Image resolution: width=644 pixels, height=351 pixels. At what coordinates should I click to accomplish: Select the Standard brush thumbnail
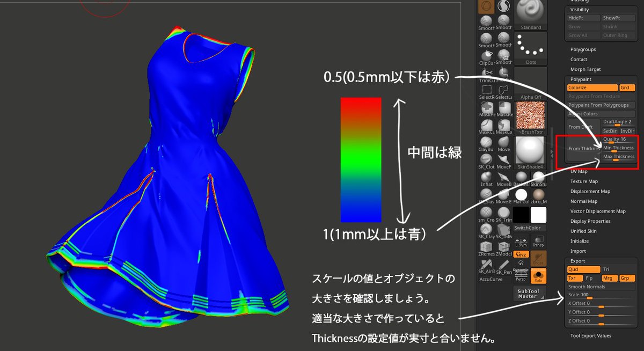coord(531,15)
